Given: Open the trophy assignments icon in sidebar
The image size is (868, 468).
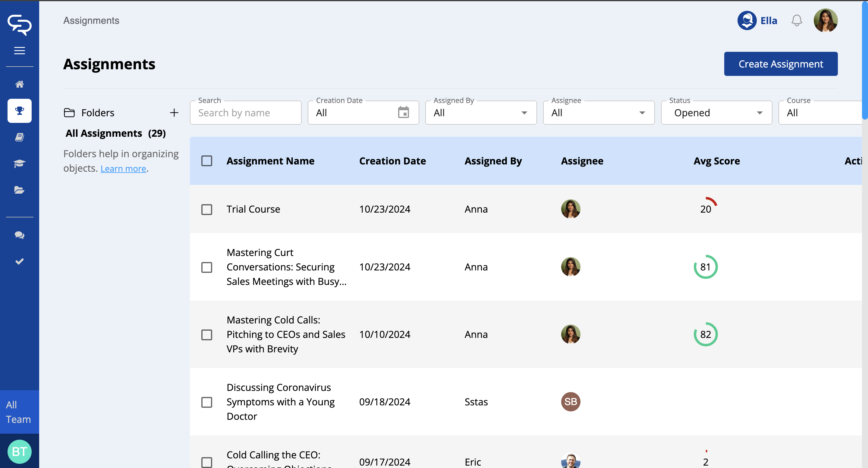Looking at the screenshot, I should pos(20,111).
